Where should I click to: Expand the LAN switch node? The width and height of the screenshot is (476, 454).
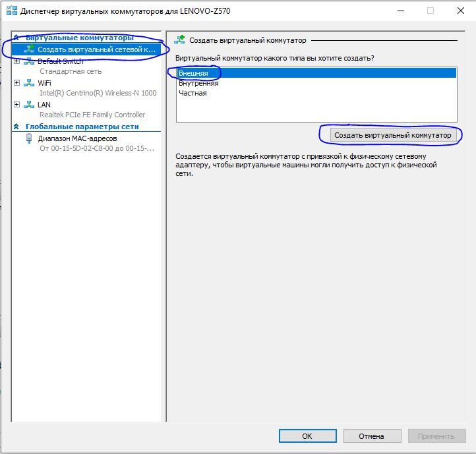16,105
